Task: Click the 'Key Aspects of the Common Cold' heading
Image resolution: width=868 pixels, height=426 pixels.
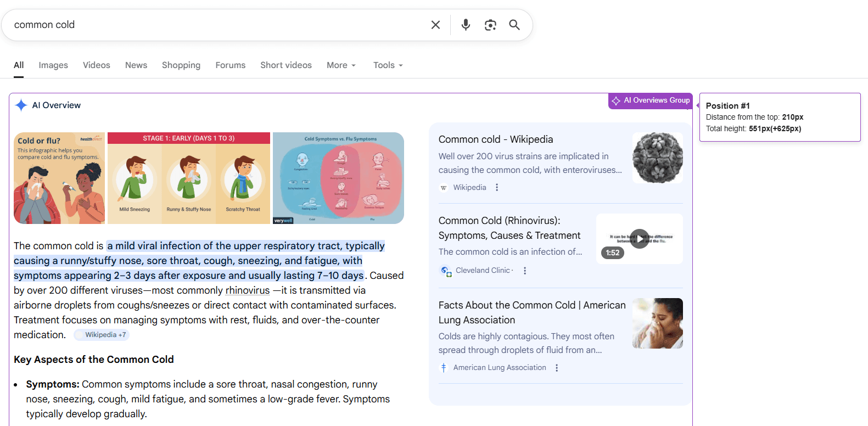Action: tap(94, 360)
